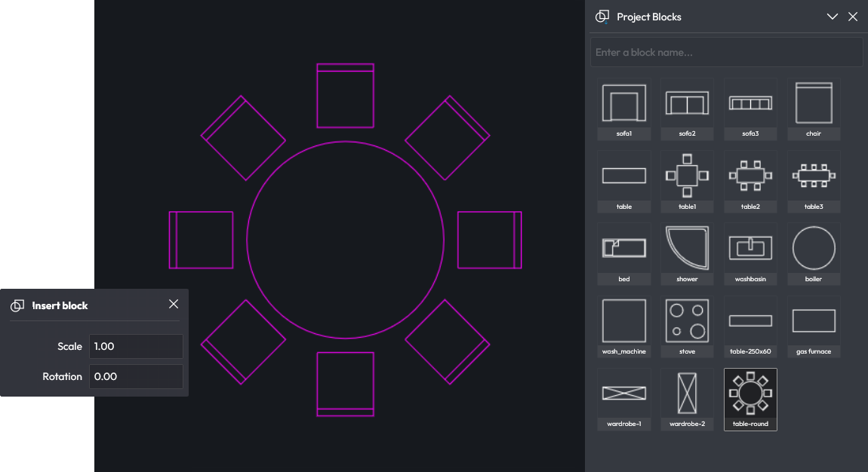
Task: Collapse the Project Blocks panel chevron
Action: pos(833,17)
